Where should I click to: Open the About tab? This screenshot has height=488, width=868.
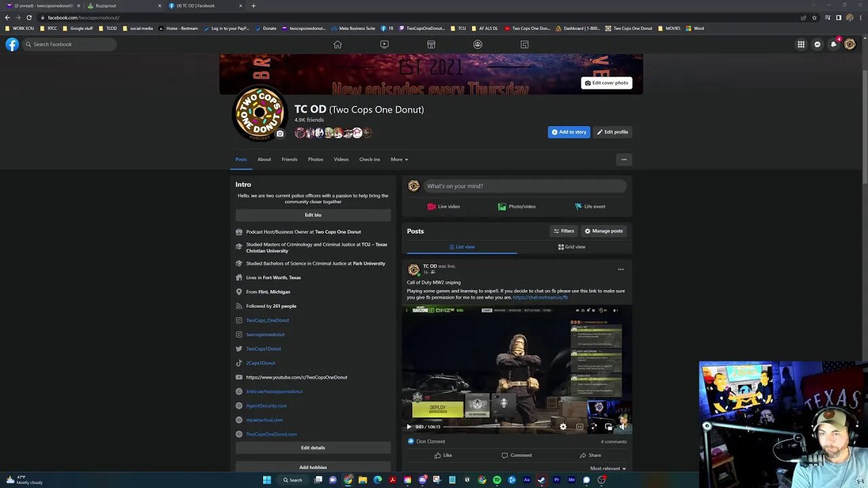(x=264, y=159)
